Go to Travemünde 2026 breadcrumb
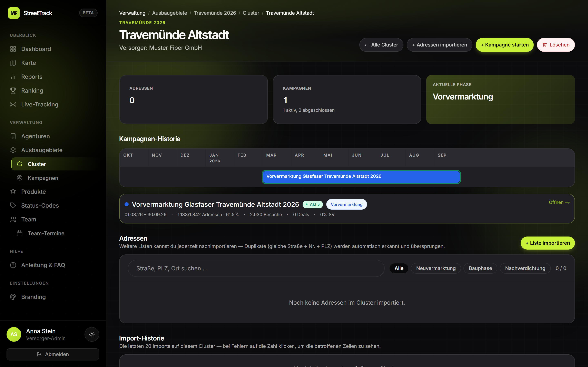The height and width of the screenshot is (367, 588). pyautogui.click(x=215, y=13)
